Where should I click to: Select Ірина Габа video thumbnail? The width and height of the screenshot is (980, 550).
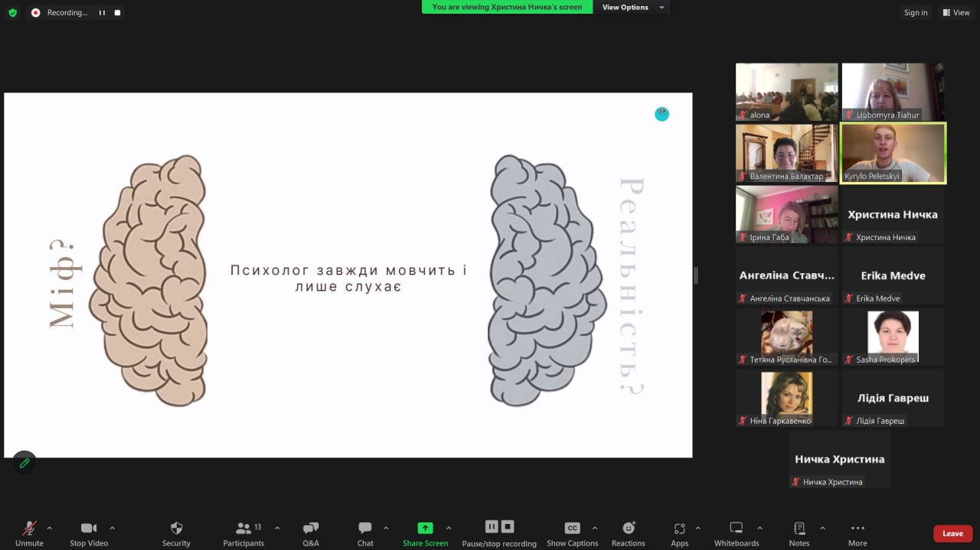[787, 214]
